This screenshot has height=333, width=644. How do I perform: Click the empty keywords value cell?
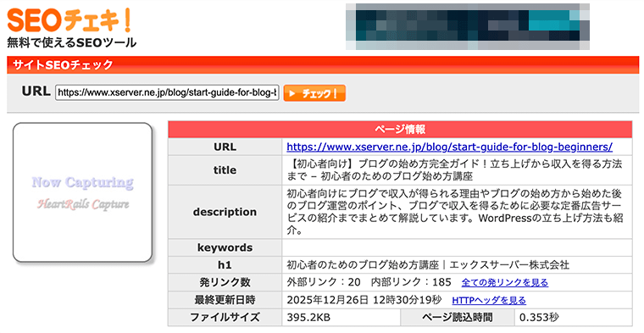457,247
